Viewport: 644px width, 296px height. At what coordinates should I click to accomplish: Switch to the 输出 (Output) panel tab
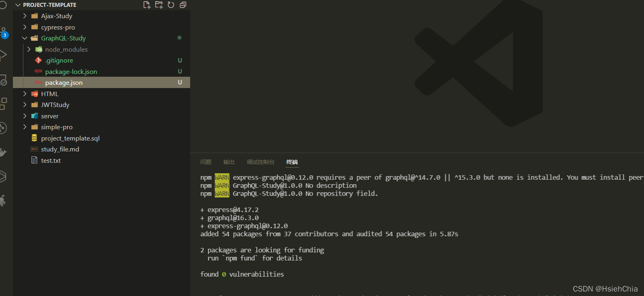tap(229, 162)
